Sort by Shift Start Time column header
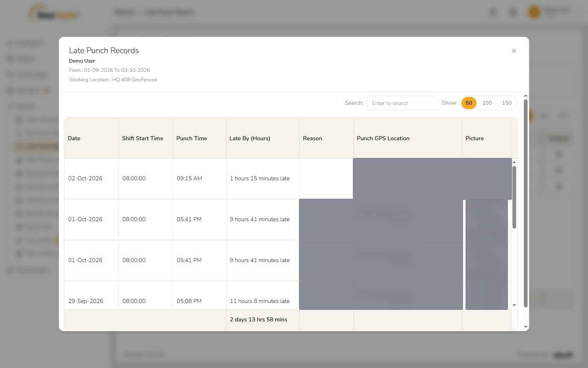588x368 pixels. tap(146, 138)
